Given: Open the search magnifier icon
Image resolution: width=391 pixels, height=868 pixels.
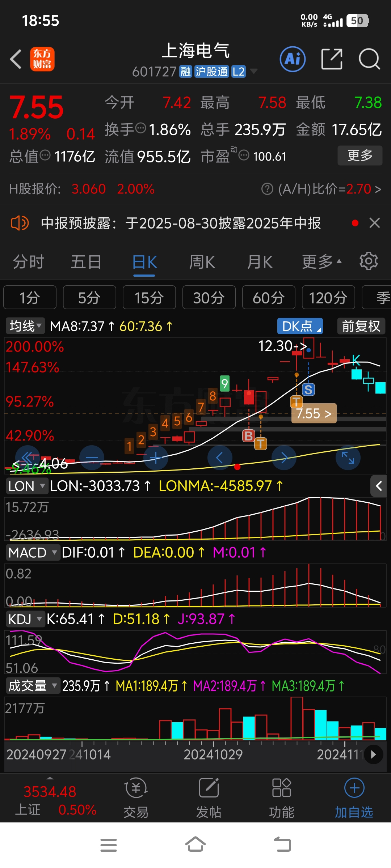Looking at the screenshot, I should [x=369, y=59].
